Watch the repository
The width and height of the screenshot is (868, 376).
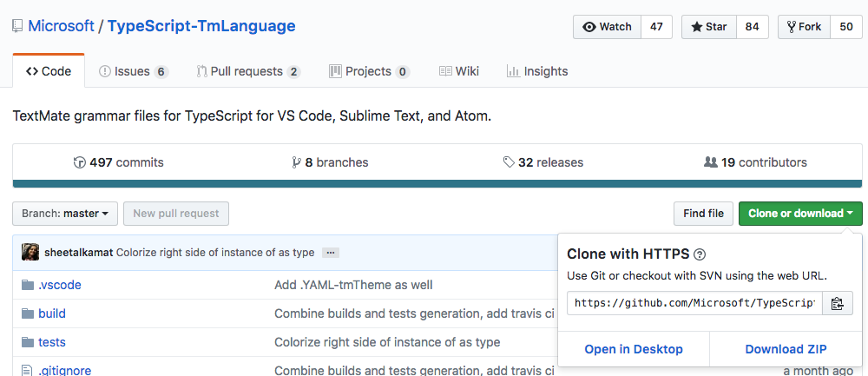coord(608,27)
